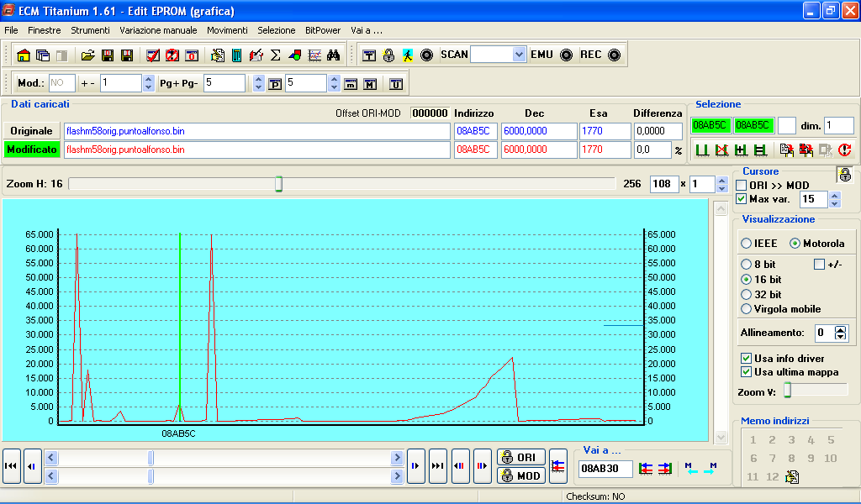The height and width of the screenshot is (504, 861).
Task: Click the Modificato button
Action: [32, 150]
